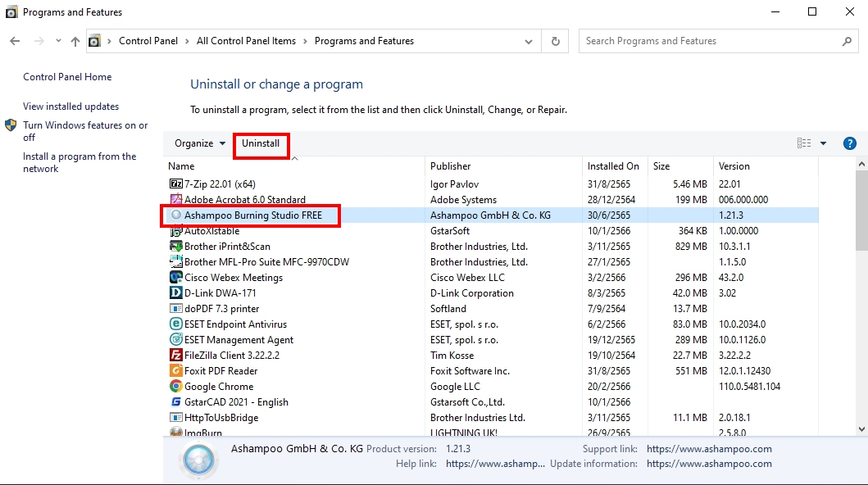Open the ashampoo.com support link
The width and height of the screenshot is (868, 485).
[x=709, y=449]
